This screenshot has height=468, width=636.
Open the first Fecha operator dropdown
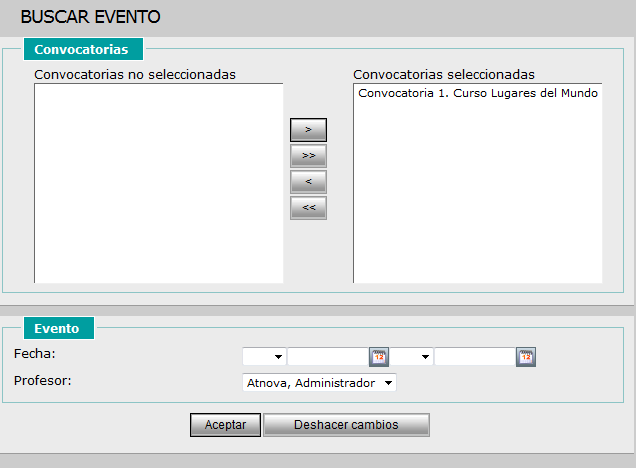pyautogui.click(x=264, y=357)
